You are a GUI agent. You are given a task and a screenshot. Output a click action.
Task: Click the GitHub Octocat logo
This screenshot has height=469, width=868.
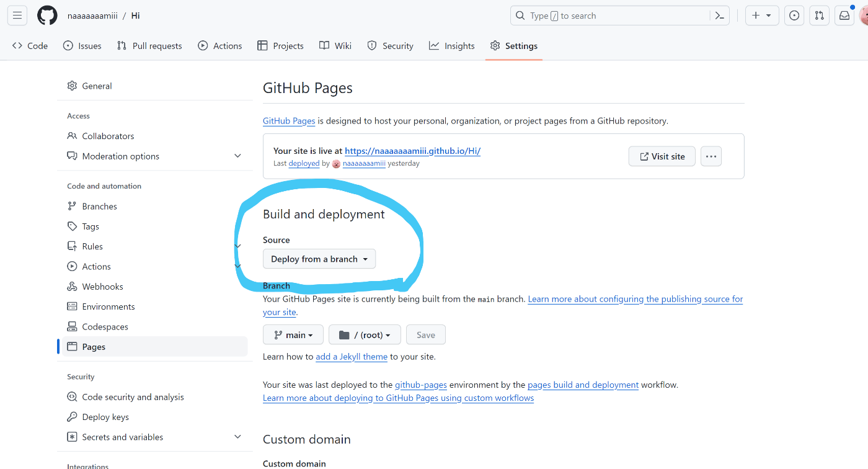47,16
